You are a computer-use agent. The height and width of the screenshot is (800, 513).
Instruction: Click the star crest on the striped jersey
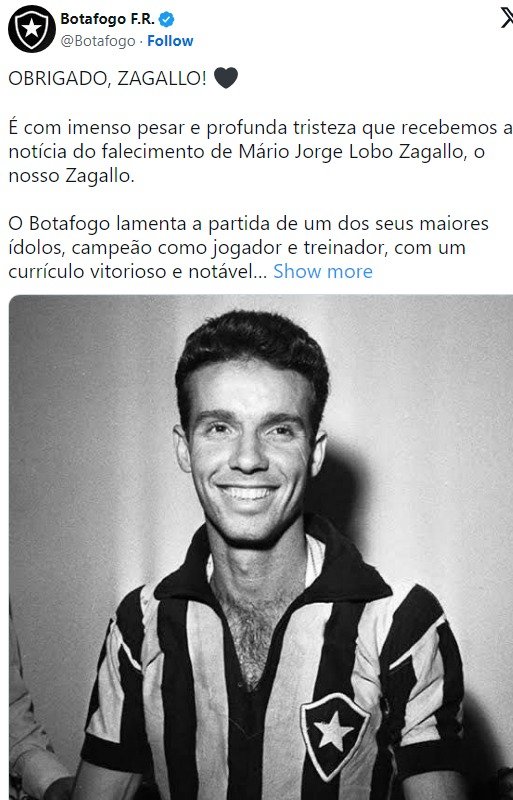334,733
